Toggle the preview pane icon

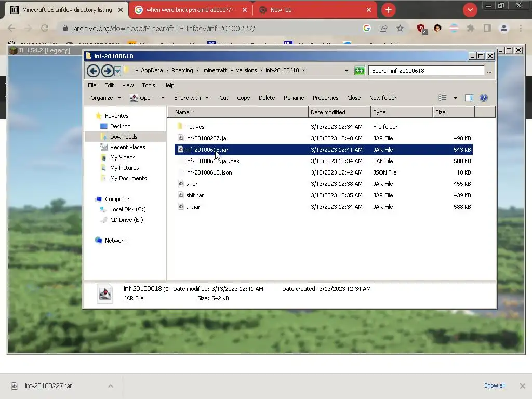point(469,98)
